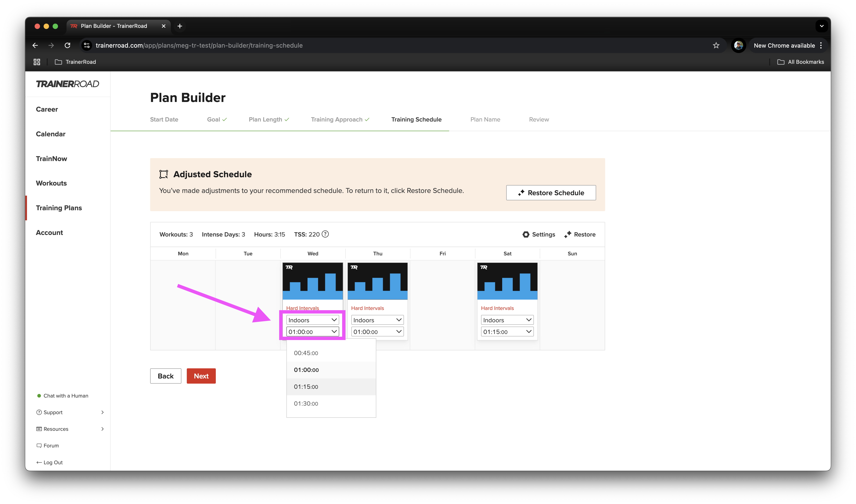Open Training Plans in sidebar
The width and height of the screenshot is (856, 504).
(59, 208)
